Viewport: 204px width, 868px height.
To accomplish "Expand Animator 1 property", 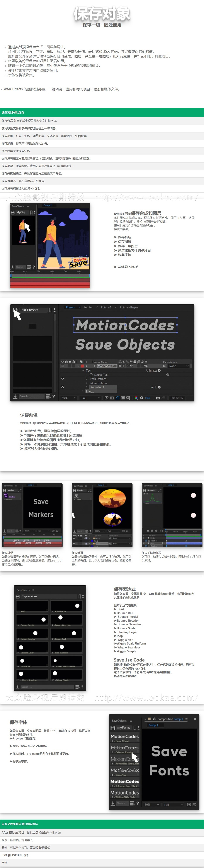I will point(87,387).
